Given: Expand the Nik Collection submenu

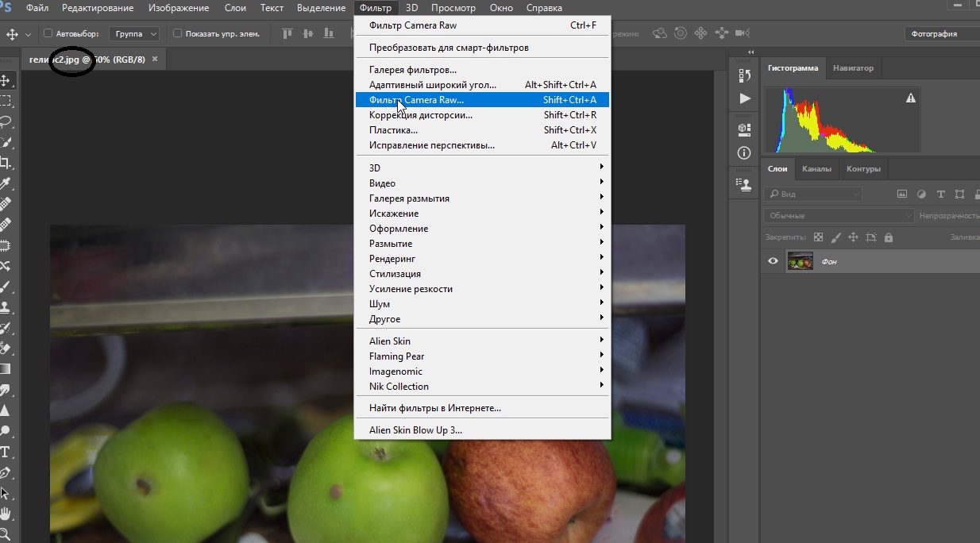Looking at the screenshot, I should 481,387.
